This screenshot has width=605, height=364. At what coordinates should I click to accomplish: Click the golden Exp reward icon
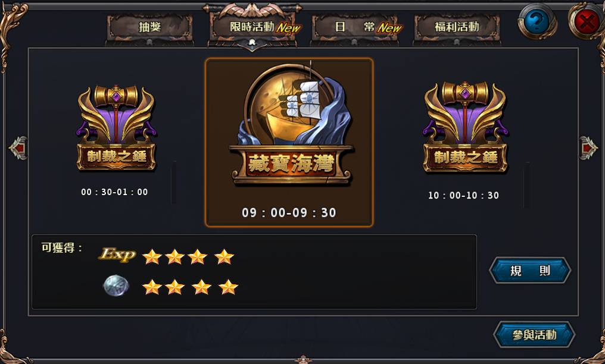tap(117, 255)
